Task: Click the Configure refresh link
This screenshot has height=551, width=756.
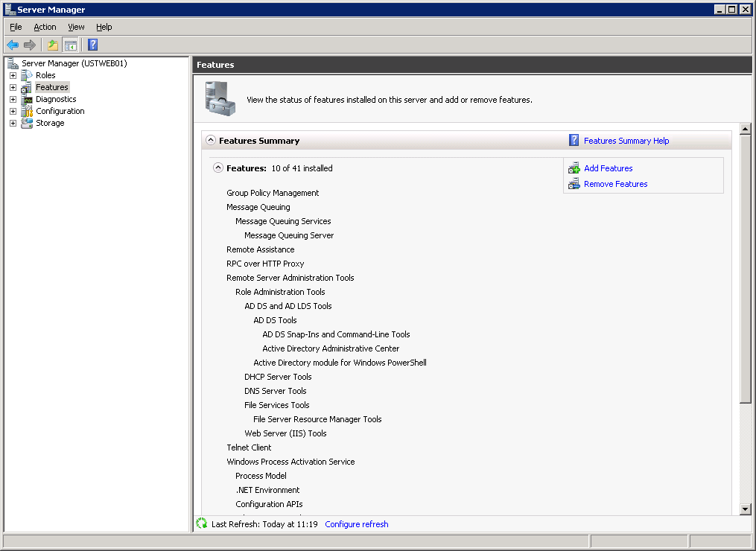Action: (x=356, y=524)
